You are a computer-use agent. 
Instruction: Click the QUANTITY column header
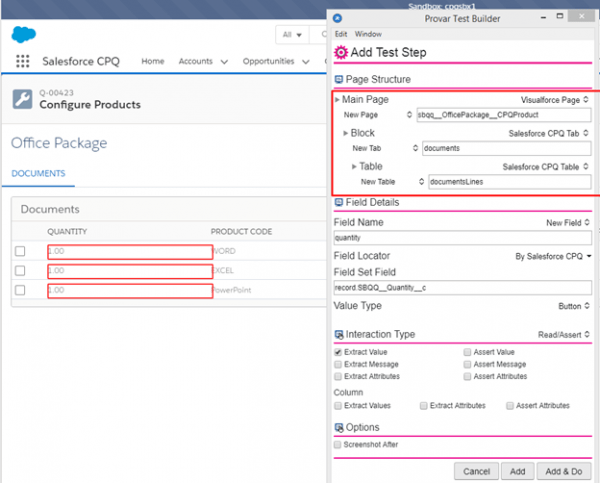tap(67, 232)
